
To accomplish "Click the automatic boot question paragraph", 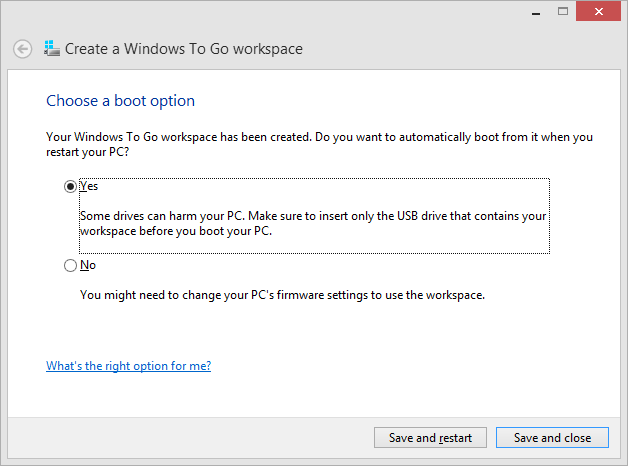I will [318, 143].
